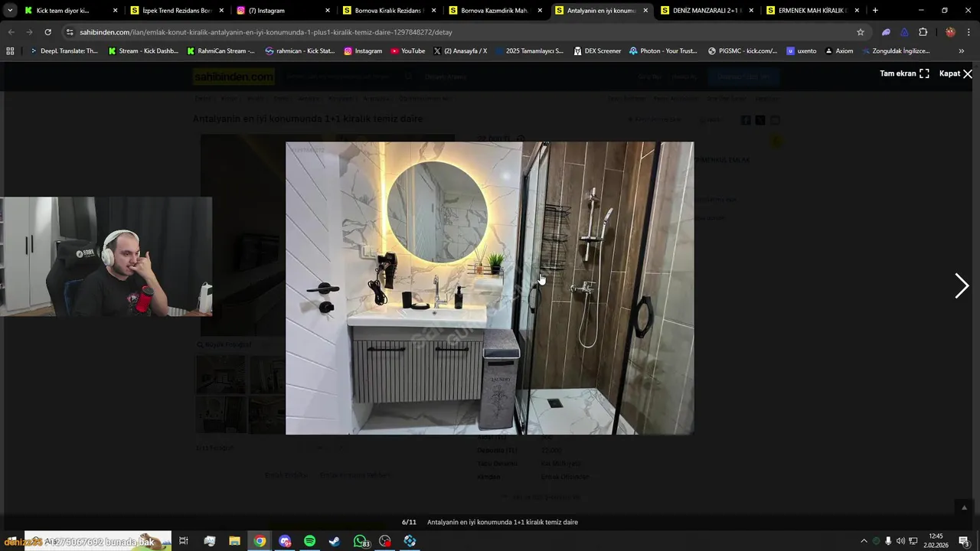Open Stream - Kick Dashboard bookmark
Screen dimensions: 980x551
(143, 51)
